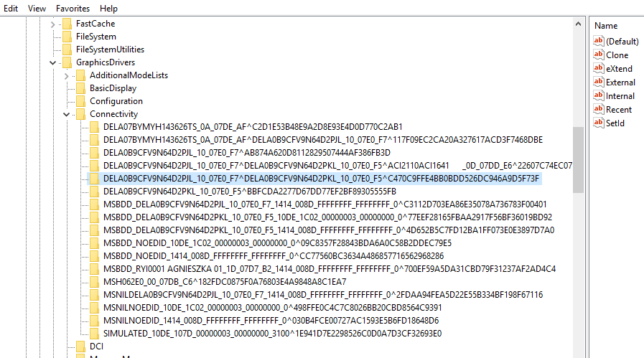Click the string value icon next to Clone
Screen dimensions: 644x358
[599, 55]
